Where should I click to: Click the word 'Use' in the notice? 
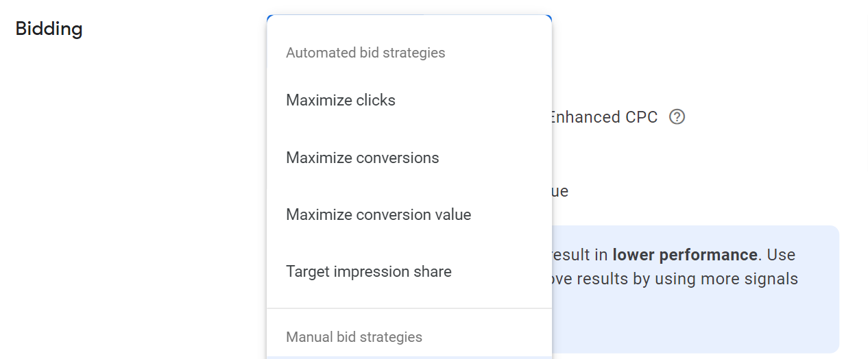[x=780, y=255]
